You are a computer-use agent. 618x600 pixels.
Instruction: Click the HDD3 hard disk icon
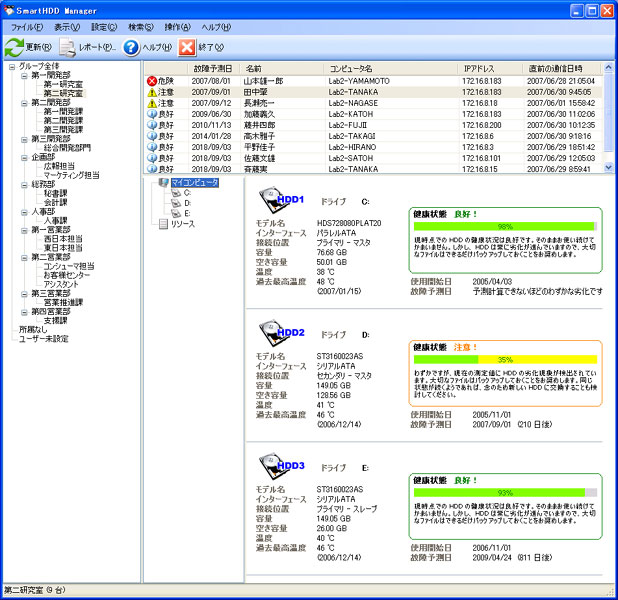point(272,466)
